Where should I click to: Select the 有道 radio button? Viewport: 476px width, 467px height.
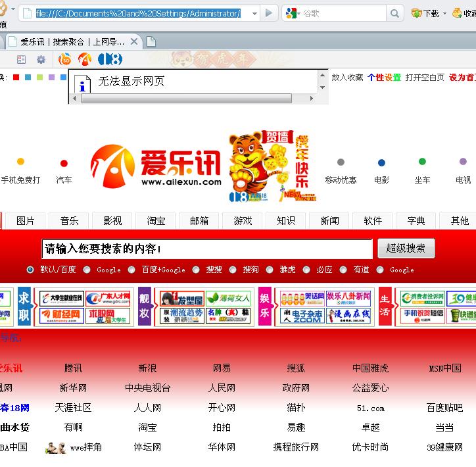click(343, 270)
